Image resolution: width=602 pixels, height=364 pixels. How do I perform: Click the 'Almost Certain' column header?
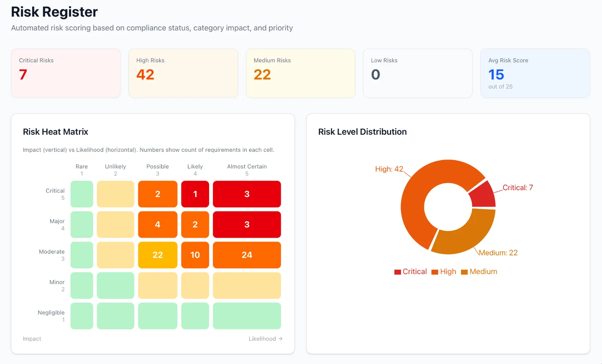(247, 167)
